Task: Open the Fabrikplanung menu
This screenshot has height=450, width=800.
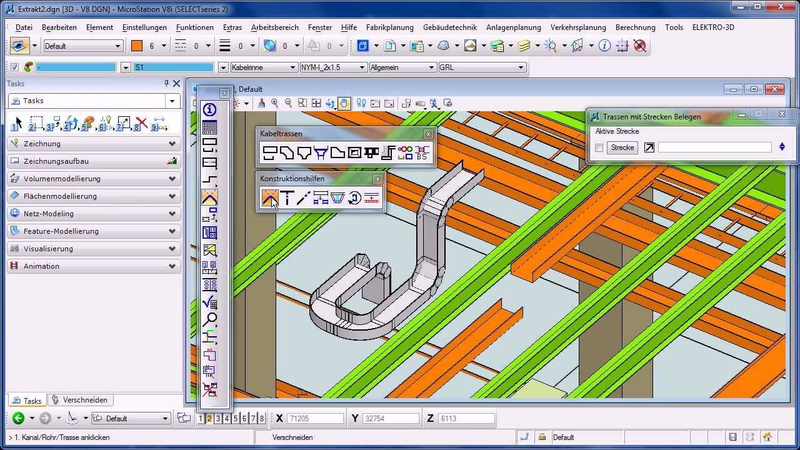Action: [390, 28]
